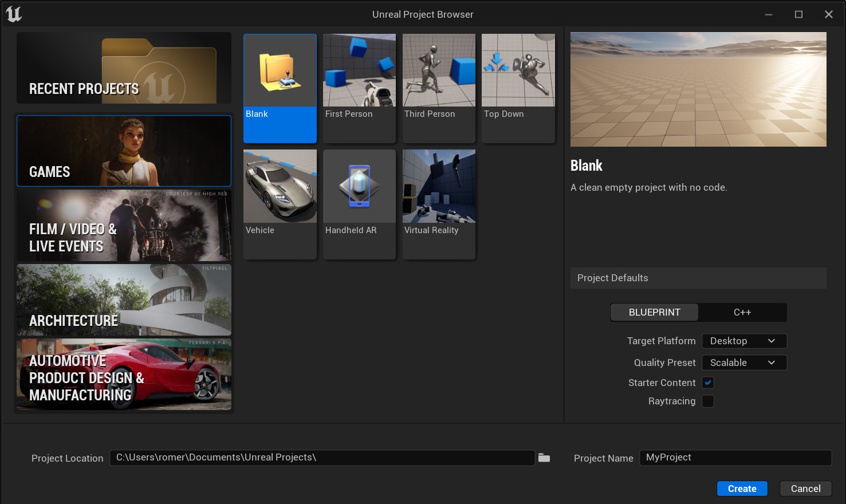Image resolution: width=846 pixels, height=504 pixels.
Task: Uncheck the Starter Content checkbox
Action: [x=708, y=383]
